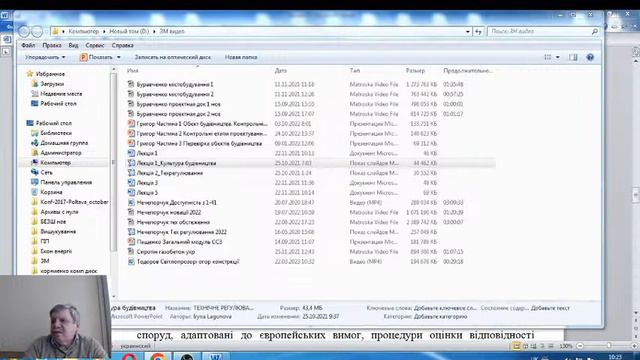Sort files by the Тип column header
The image size is (640, 360).
[x=355, y=71]
